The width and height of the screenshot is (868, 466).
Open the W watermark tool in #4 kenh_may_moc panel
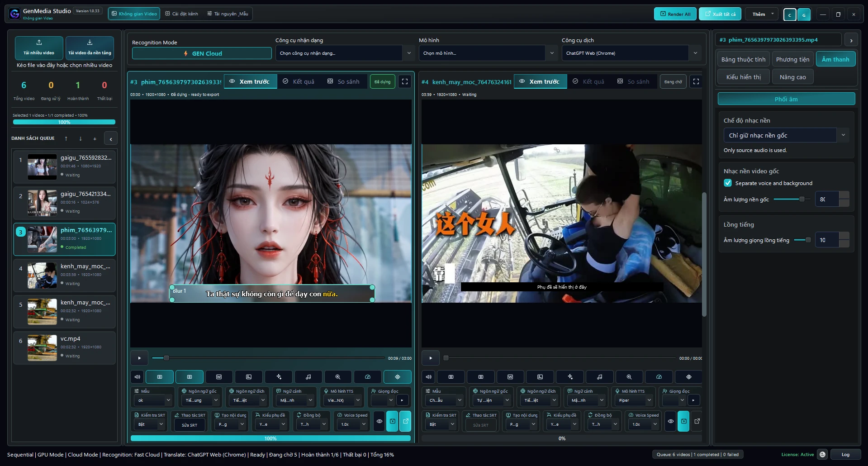pos(510,376)
